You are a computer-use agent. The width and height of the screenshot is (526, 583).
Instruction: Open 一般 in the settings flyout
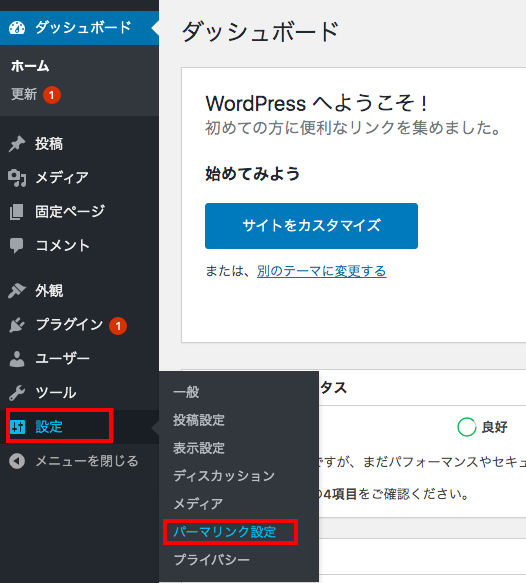pos(186,392)
